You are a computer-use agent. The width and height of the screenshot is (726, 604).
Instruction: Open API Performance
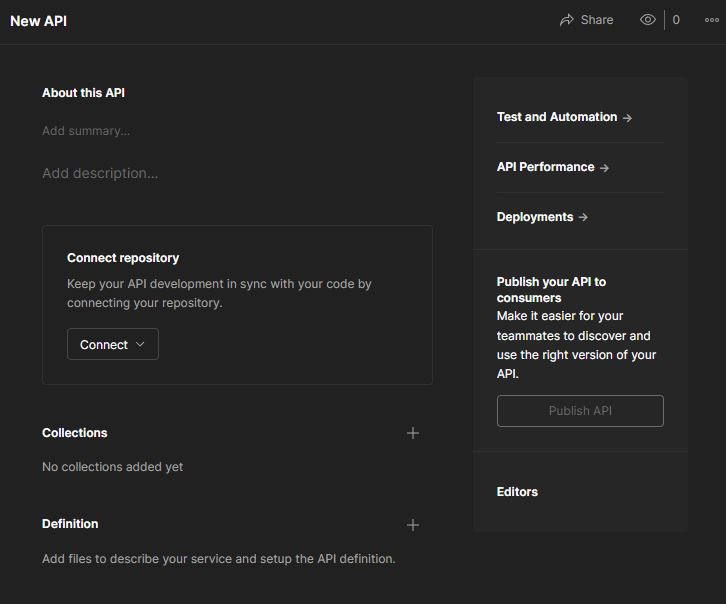point(552,167)
